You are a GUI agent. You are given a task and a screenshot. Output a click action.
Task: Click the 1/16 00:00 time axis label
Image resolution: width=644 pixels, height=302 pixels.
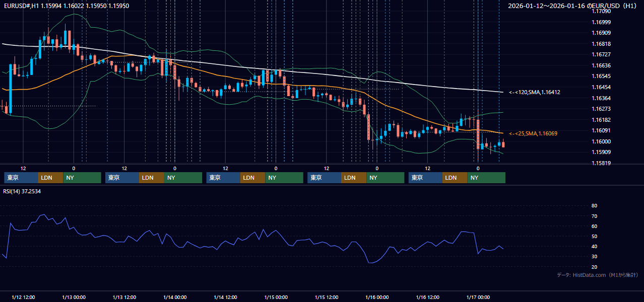(377, 297)
